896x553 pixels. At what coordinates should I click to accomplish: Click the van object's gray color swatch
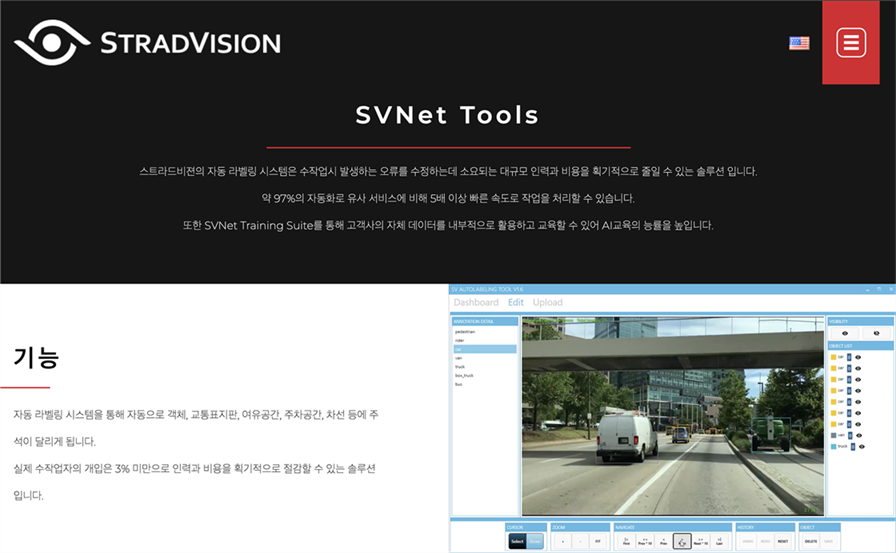[834, 435]
